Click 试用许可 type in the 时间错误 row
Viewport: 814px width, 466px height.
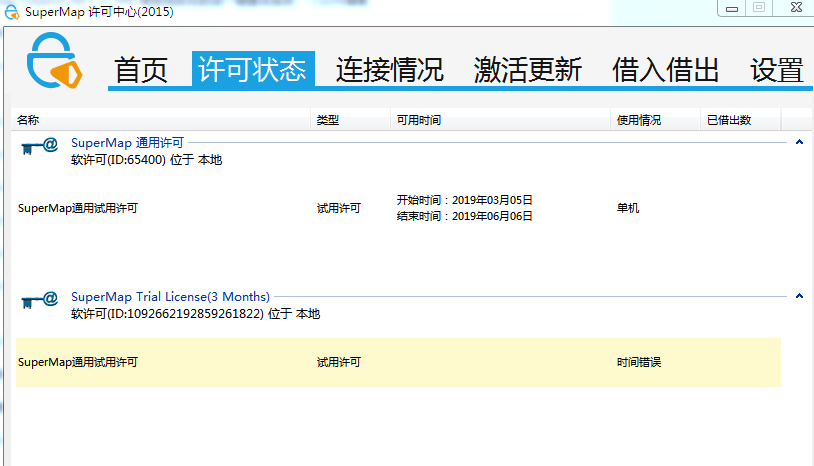[x=339, y=362]
